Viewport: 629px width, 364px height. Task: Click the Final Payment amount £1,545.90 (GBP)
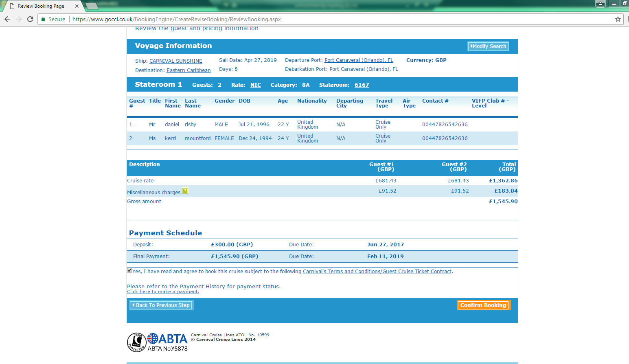[235, 257]
